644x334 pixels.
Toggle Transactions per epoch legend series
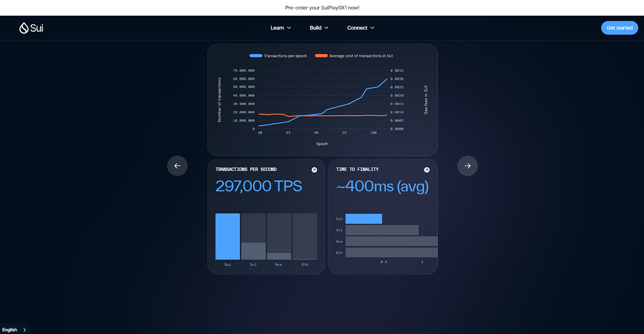coord(278,56)
